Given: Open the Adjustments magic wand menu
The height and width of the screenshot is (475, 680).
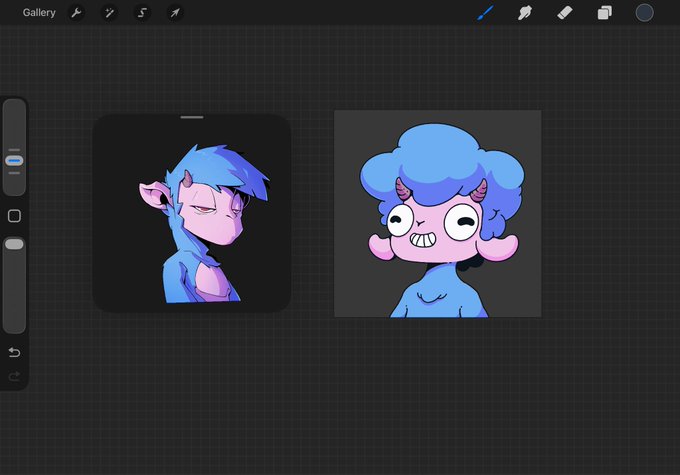Looking at the screenshot, I should (109, 13).
